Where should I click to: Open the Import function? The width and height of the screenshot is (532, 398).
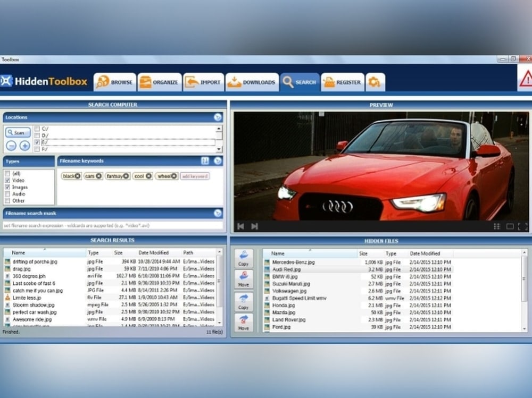(204, 82)
